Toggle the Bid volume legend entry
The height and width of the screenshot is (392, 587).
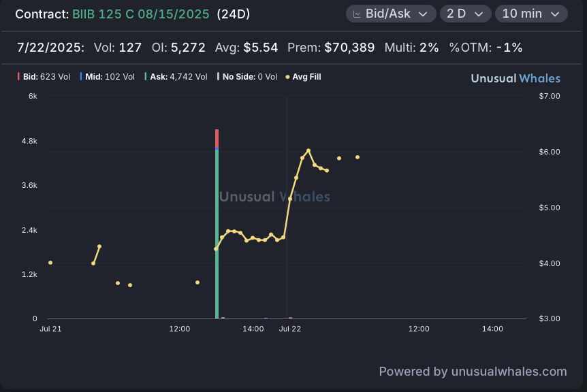point(44,77)
